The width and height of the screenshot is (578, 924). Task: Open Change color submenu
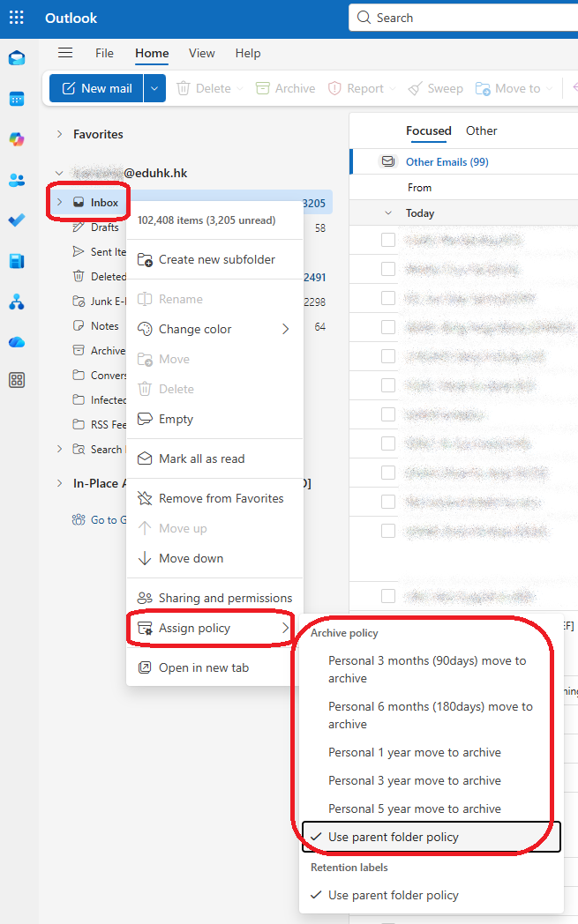point(214,329)
